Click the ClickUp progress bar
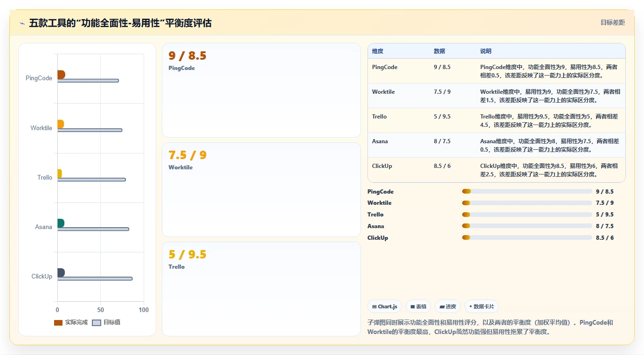 (x=527, y=238)
